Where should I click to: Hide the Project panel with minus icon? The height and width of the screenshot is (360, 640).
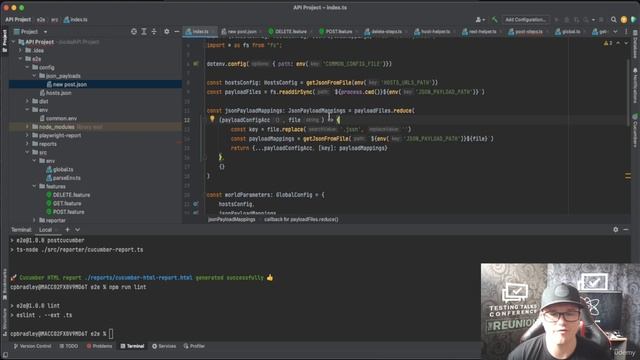[x=177, y=31]
